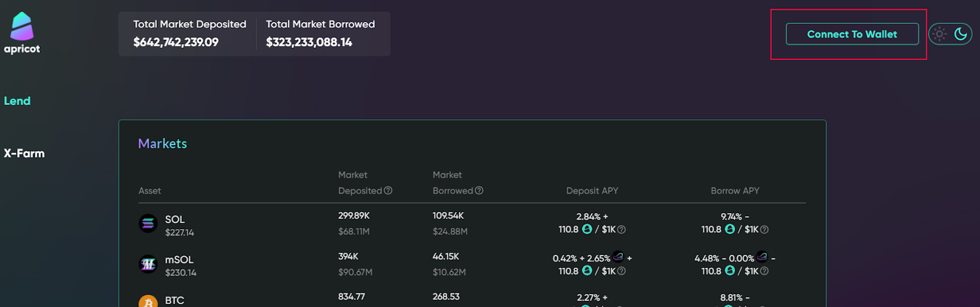This screenshot has height=307, width=980.
Task: Click the SOL asset icon
Action: tap(148, 224)
